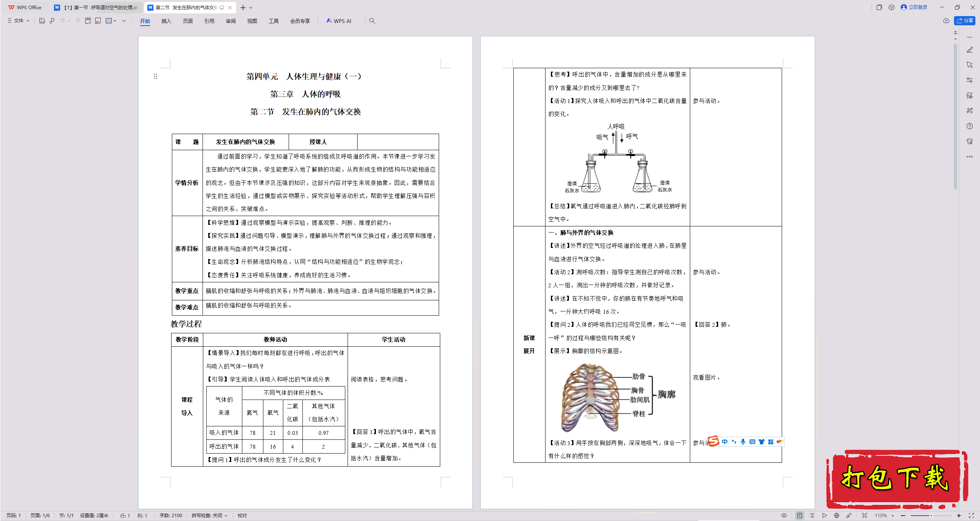Click 立即登录 to sign in
This screenshot has height=521, width=980.
click(x=914, y=7)
